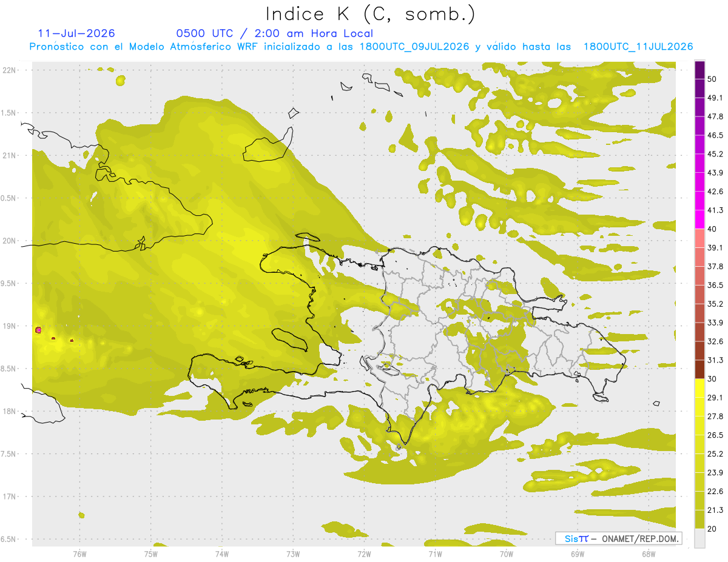
Task: Click the "45.2" color scale value
Action: coord(715,154)
